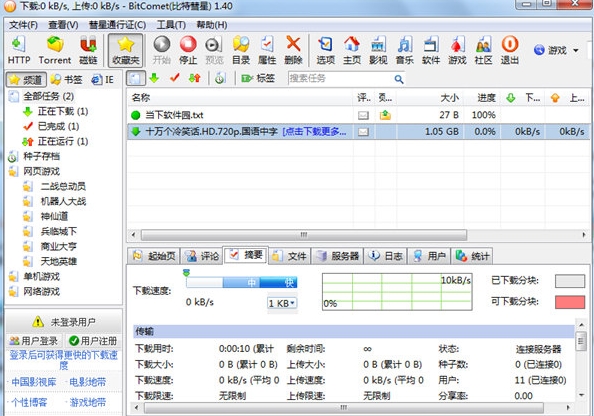Open the 目录 folder icon
This screenshot has width=594, height=416.
coord(241,50)
